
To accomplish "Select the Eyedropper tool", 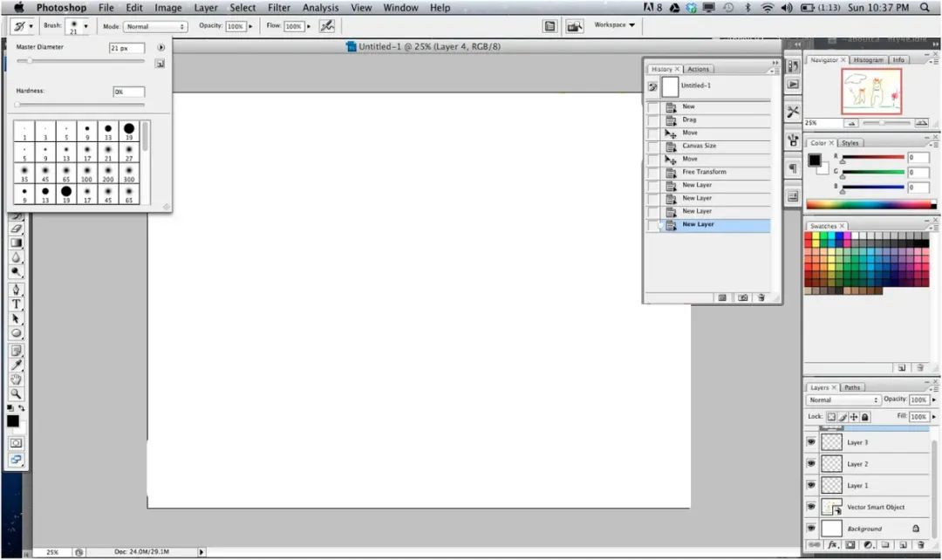I will (x=17, y=365).
